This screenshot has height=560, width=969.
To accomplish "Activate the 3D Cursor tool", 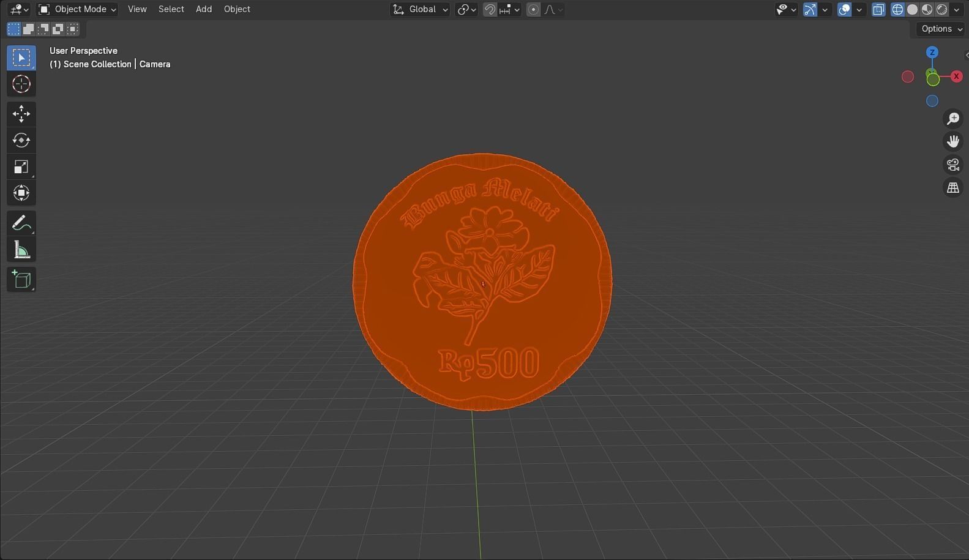I will [x=21, y=84].
